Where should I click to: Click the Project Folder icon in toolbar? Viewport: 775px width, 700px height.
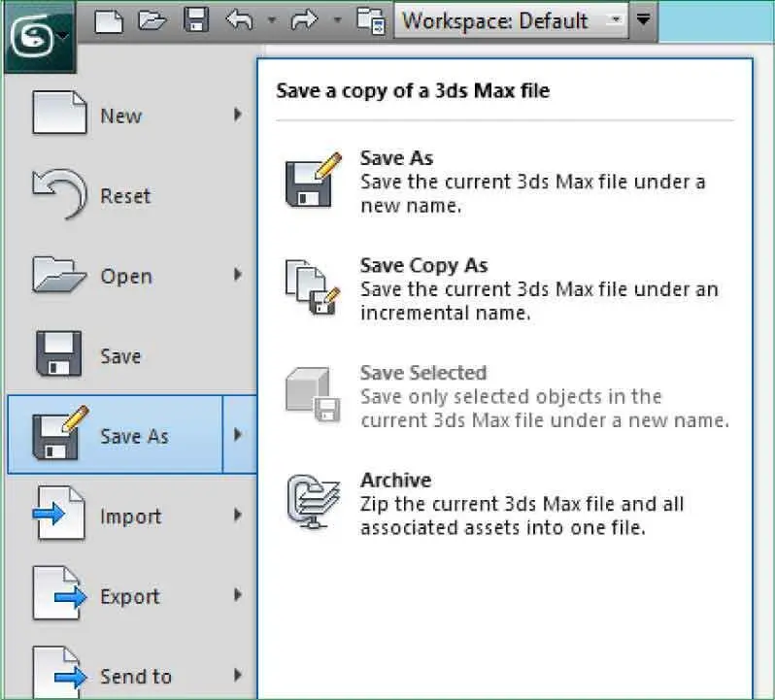point(370,21)
